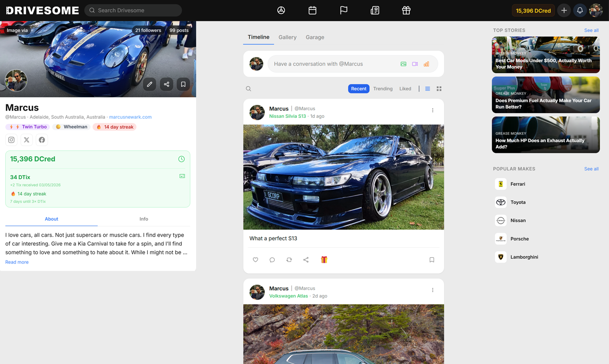Image resolution: width=609 pixels, height=364 pixels.
Task: Open the calendar events icon in top navigation
Action: (x=312, y=11)
